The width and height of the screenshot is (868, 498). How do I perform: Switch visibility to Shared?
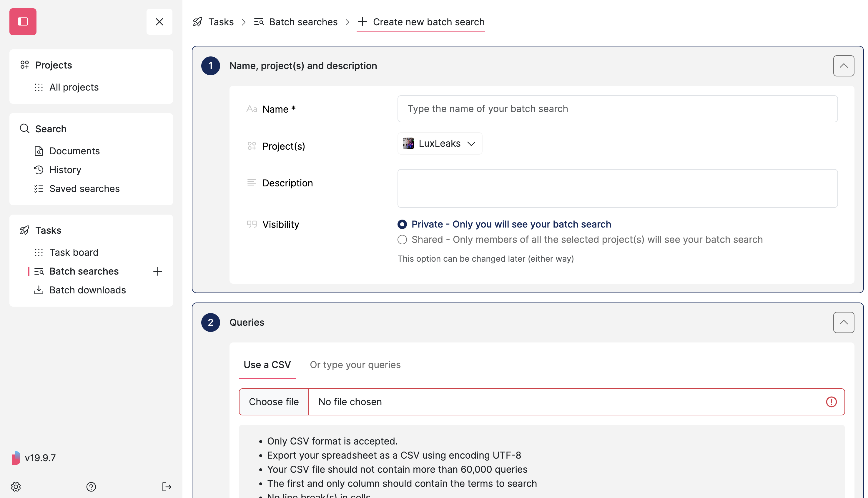402,239
